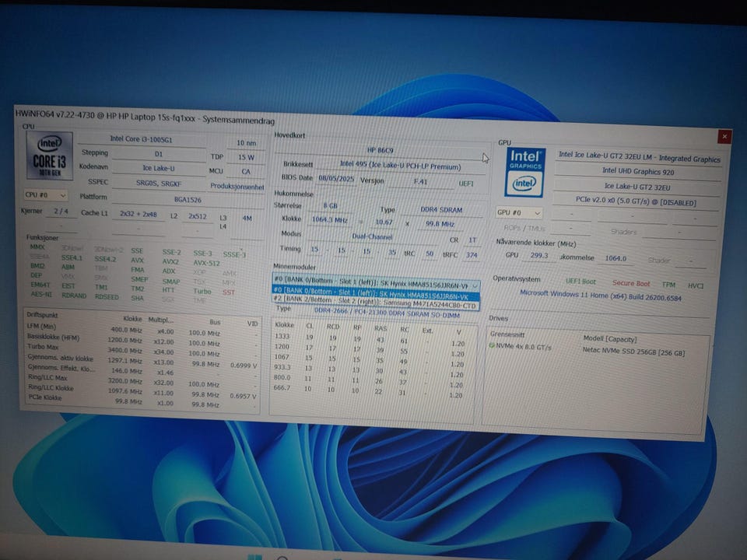Click the AES-NI feature flag
Image resolution: width=747 pixels, height=560 pixels.
point(41,294)
